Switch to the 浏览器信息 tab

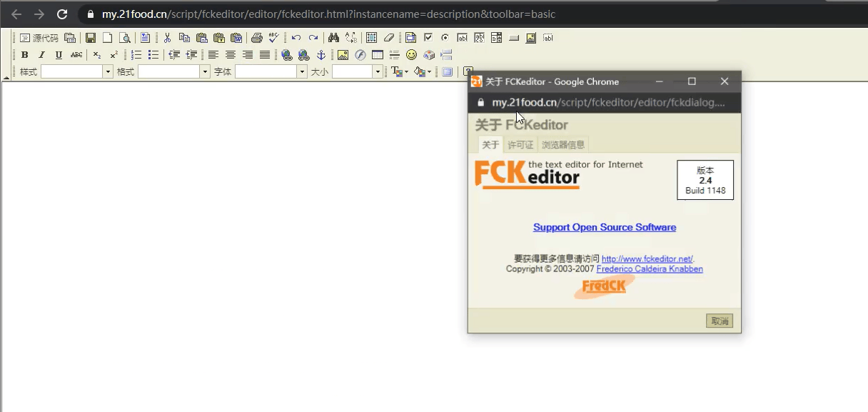(563, 145)
